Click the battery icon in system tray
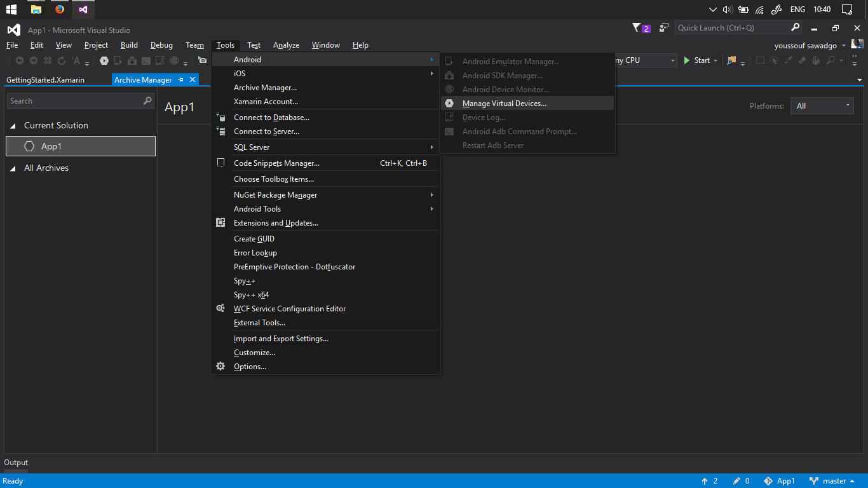868x488 pixels. (743, 10)
